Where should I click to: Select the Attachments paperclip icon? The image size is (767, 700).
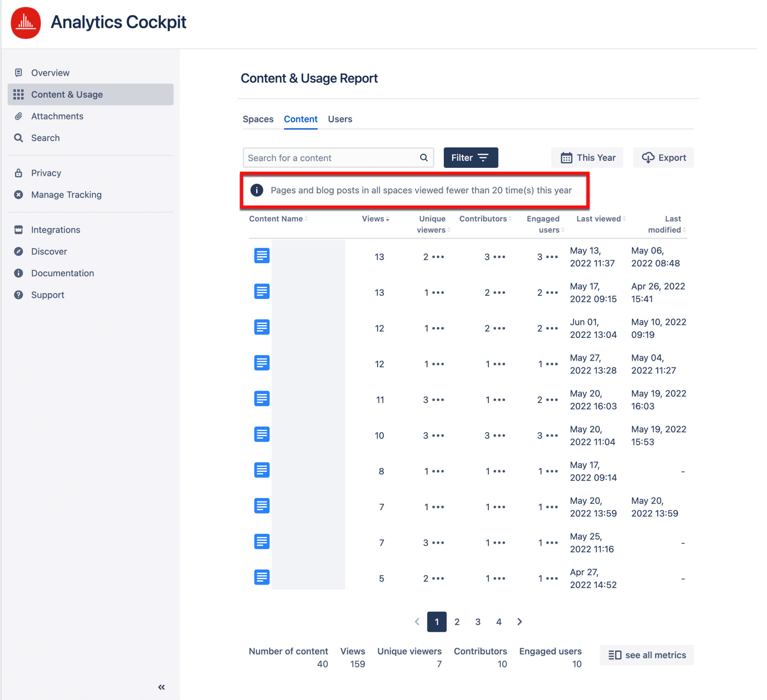[x=19, y=116]
